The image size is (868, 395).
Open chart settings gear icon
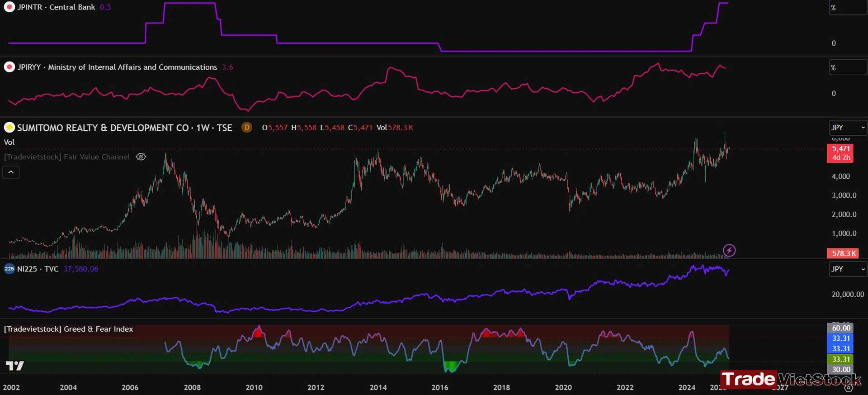pos(849,387)
